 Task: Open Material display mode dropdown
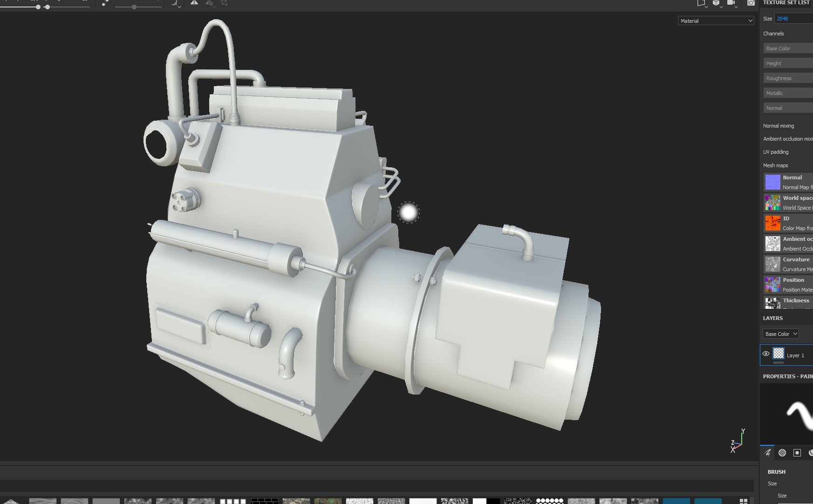pos(716,20)
